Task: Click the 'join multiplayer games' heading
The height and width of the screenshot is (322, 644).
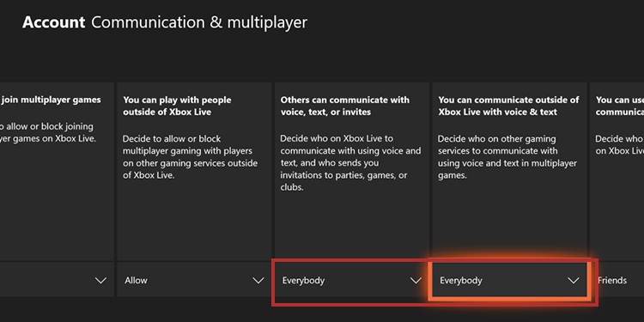Action: (x=51, y=100)
